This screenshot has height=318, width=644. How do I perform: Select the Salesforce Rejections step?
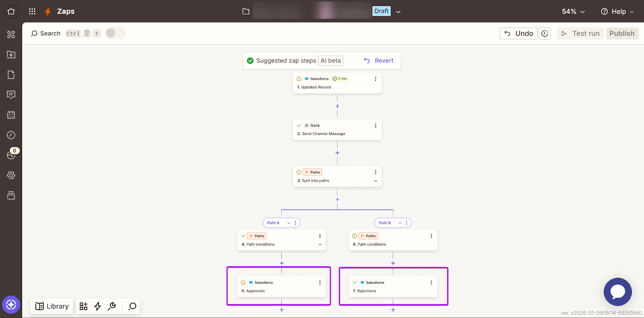tap(393, 287)
